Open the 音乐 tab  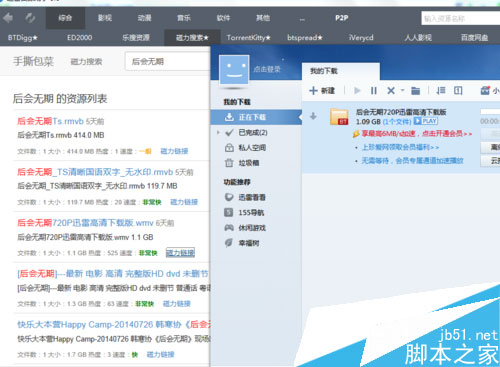point(184,18)
